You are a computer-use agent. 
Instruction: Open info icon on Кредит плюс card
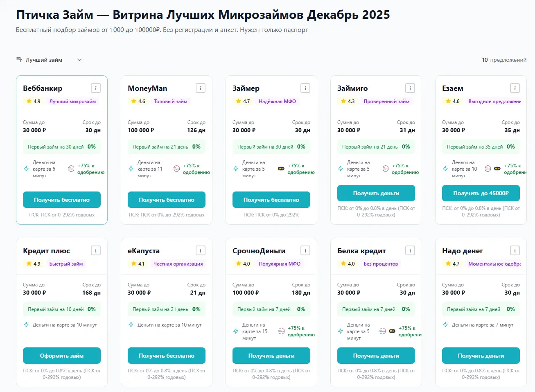click(x=96, y=250)
